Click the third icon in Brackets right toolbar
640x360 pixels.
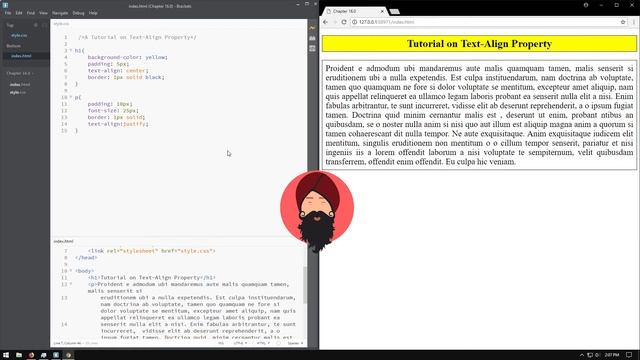312,48
